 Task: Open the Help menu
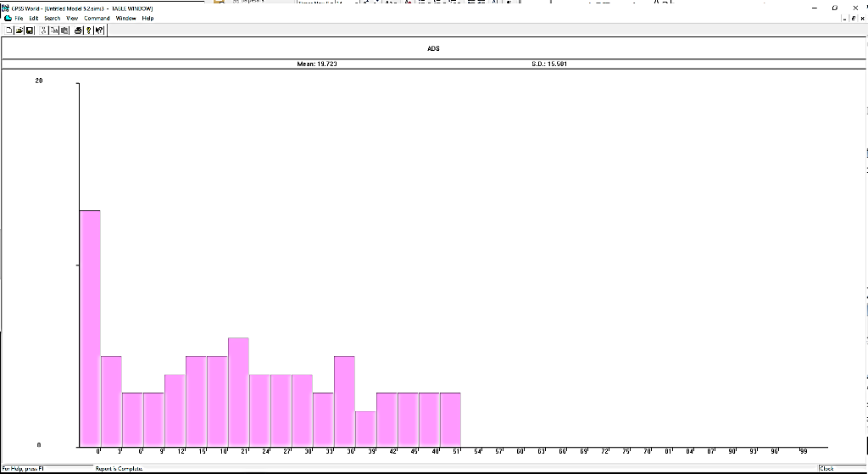147,19
